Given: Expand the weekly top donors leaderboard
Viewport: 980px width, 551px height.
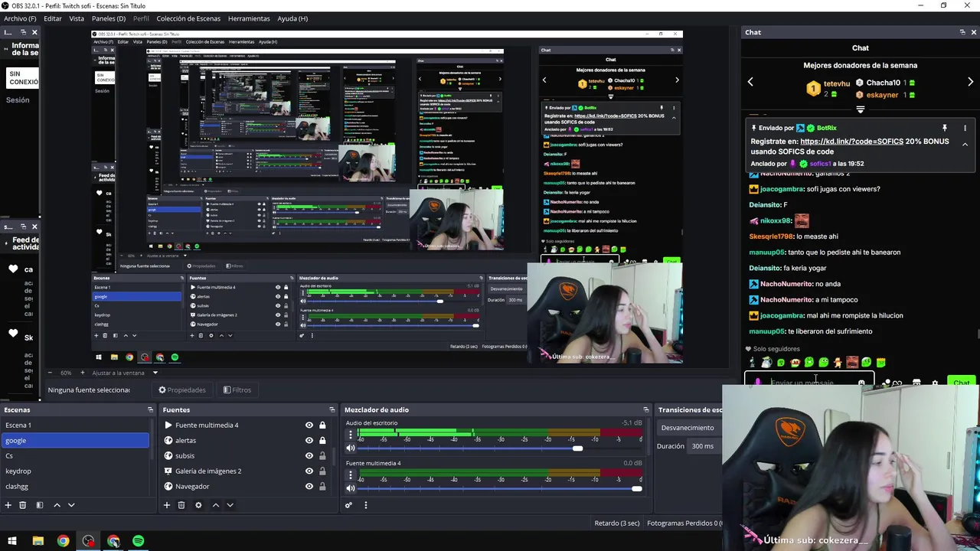Looking at the screenshot, I should pyautogui.click(x=861, y=109).
